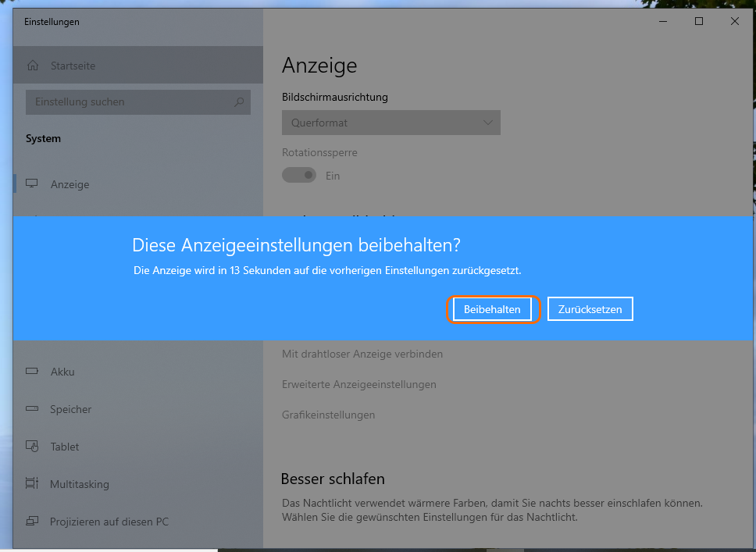This screenshot has height=552, width=756.
Task: Click the Grafikeinstellungen link
Action: point(328,415)
